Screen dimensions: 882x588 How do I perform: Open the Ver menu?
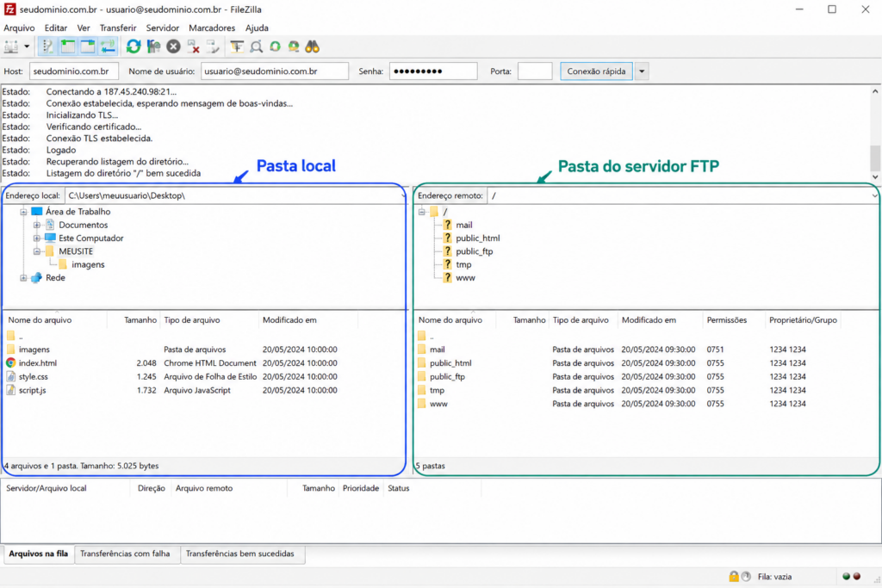click(84, 28)
